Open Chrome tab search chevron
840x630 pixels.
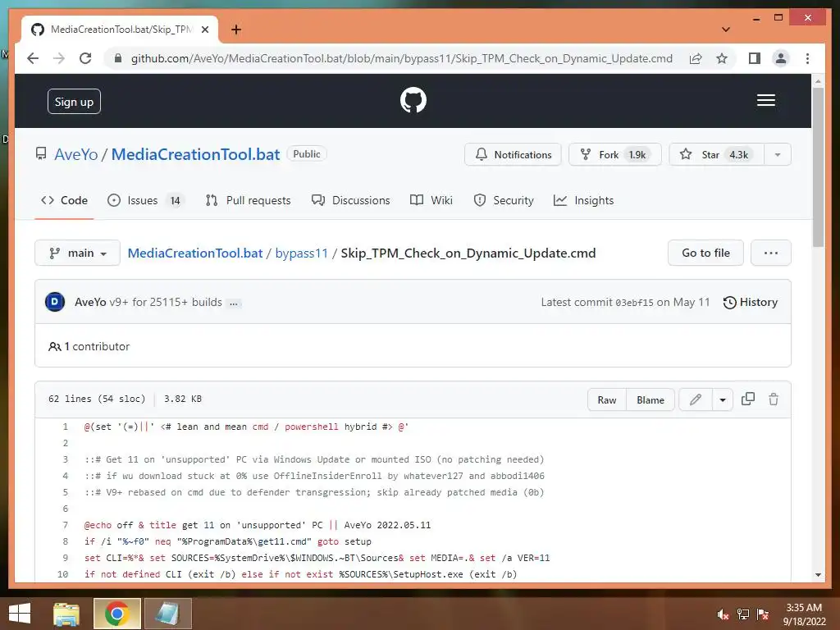click(725, 30)
